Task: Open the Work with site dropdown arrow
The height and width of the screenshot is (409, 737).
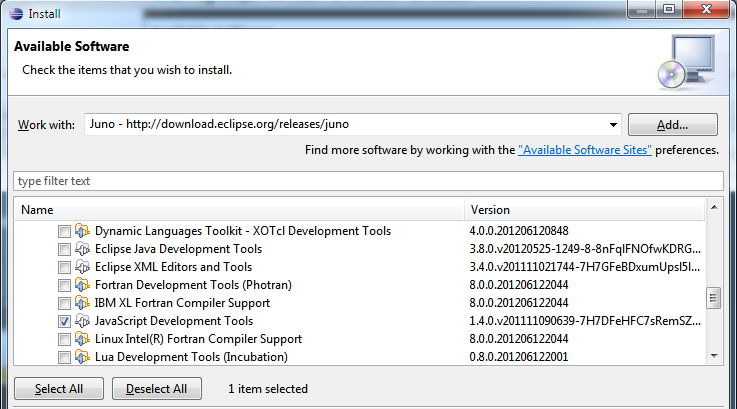Action: 613,125
